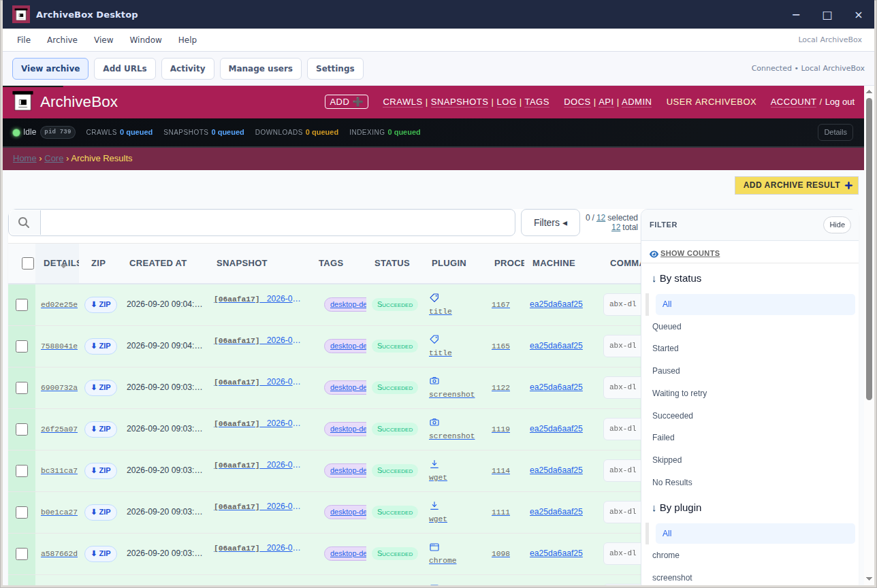Download ZIP for result 26f25a07
877x588 pixels.
click(101, 429)
